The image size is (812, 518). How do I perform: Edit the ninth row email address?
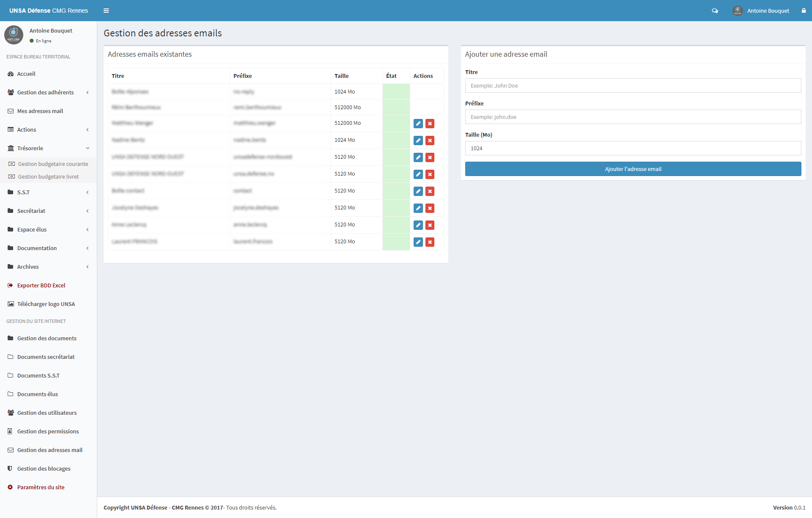pyautogui.click(x=418, y=225)
